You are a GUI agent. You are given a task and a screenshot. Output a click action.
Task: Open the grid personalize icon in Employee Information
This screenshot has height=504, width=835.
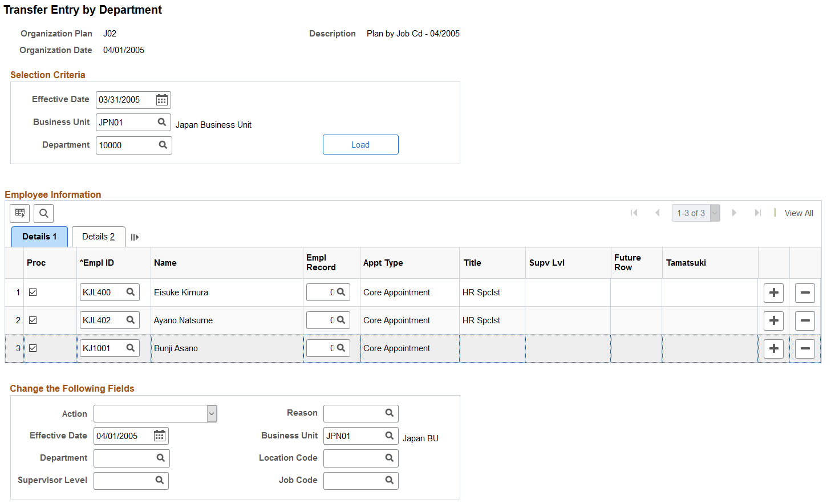point(19,213)
